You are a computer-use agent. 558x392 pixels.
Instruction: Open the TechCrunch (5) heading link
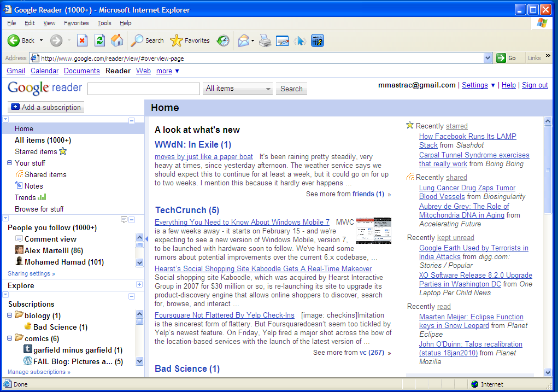coord(187,210)
